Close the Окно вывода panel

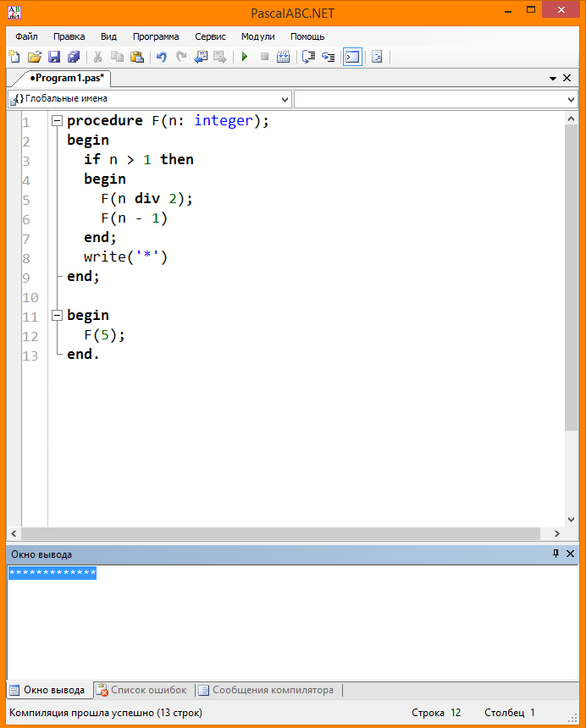[570, 554]
